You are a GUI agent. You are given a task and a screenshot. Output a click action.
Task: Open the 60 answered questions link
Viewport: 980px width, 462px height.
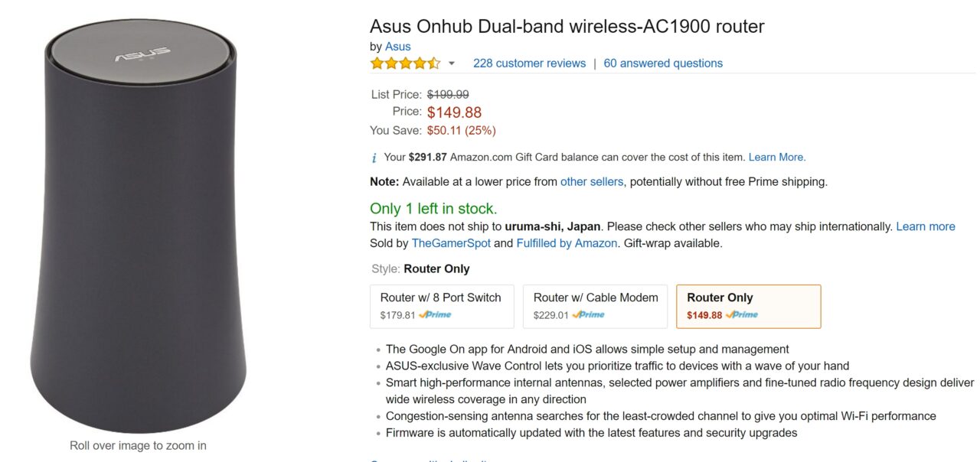pos(663,63)
